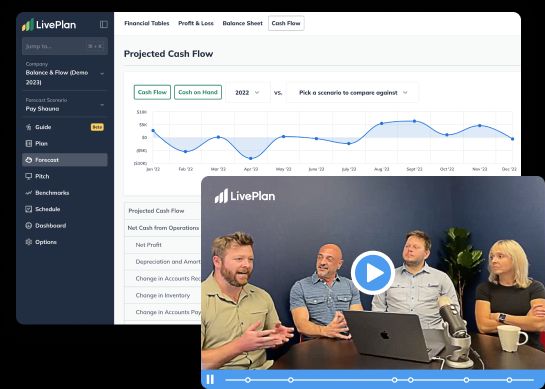Open the Pitch section
Image resolution: width=545 pixels, height=389 pixels.
point(65,176)
